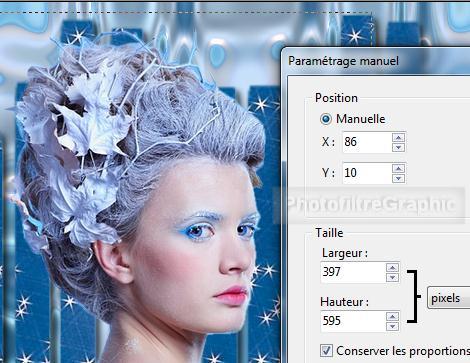Decrement the Hauteur value
Image resolution: width=470 pixels, height=363 pixels.
point(393,326)
